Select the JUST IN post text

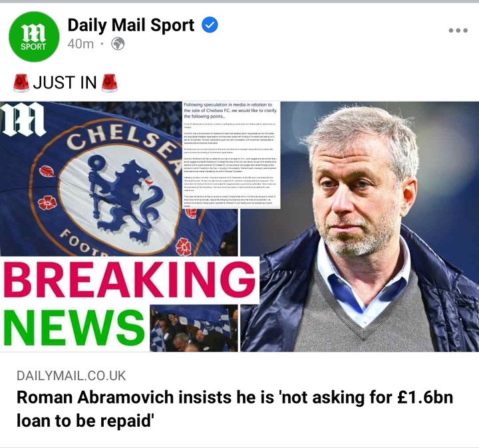[x=65, y=82]
